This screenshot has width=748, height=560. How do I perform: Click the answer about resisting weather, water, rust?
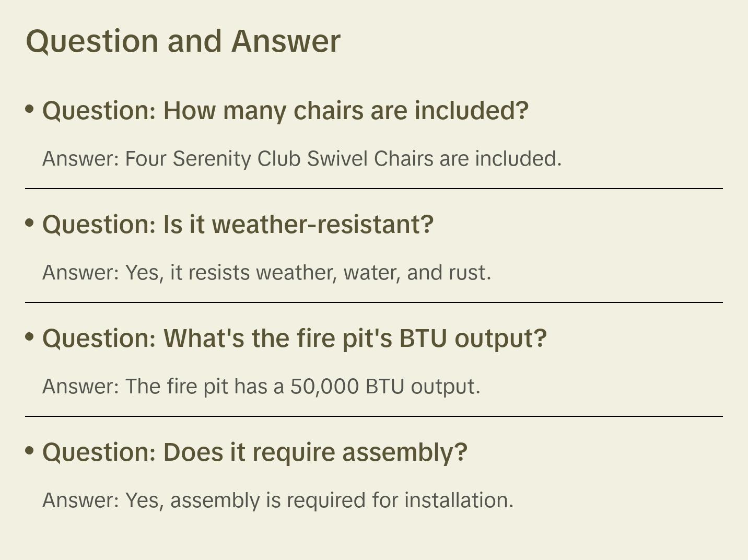[x=266, y=273]
